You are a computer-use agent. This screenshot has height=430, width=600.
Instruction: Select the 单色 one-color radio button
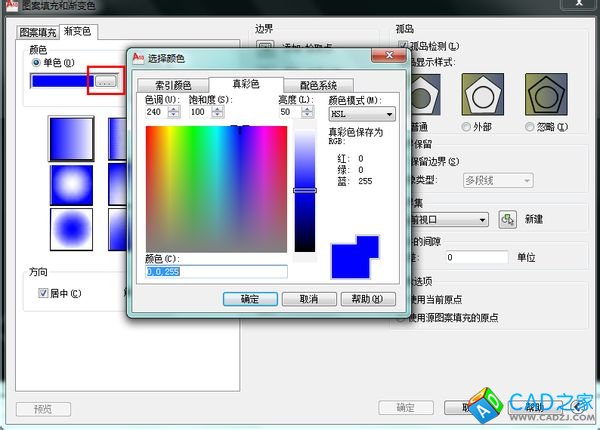38,64
